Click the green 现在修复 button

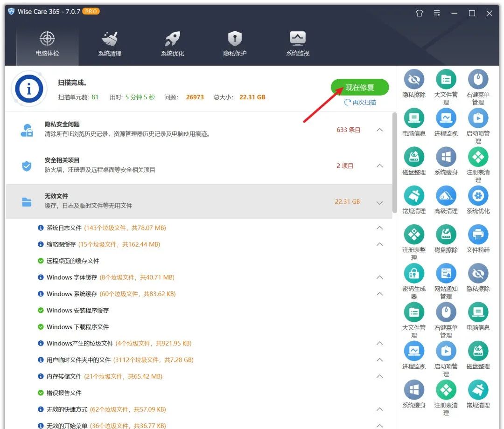click(360, 87)
